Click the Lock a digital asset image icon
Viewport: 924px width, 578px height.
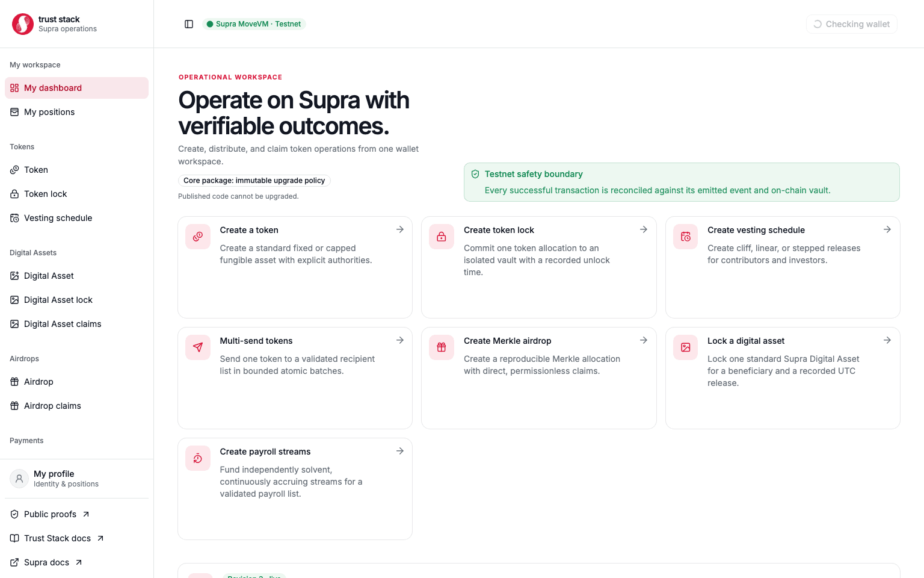(x=686, y=347)
